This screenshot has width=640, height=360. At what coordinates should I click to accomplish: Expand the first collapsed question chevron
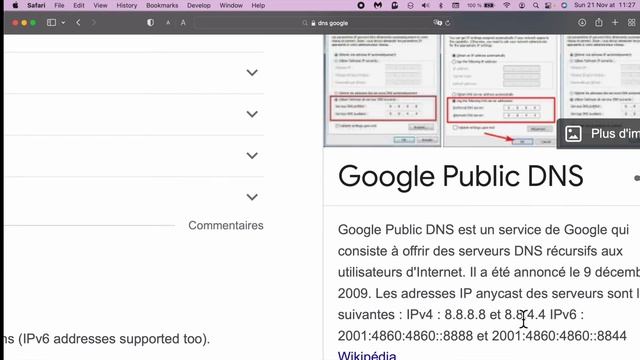tap(252, 73)
